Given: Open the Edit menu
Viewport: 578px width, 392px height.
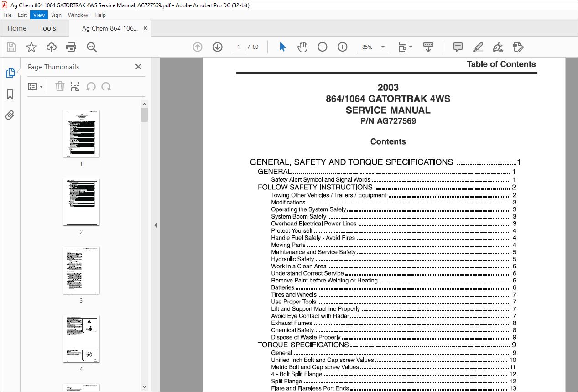Looking at the screenshot, I should tap(22, 15).
